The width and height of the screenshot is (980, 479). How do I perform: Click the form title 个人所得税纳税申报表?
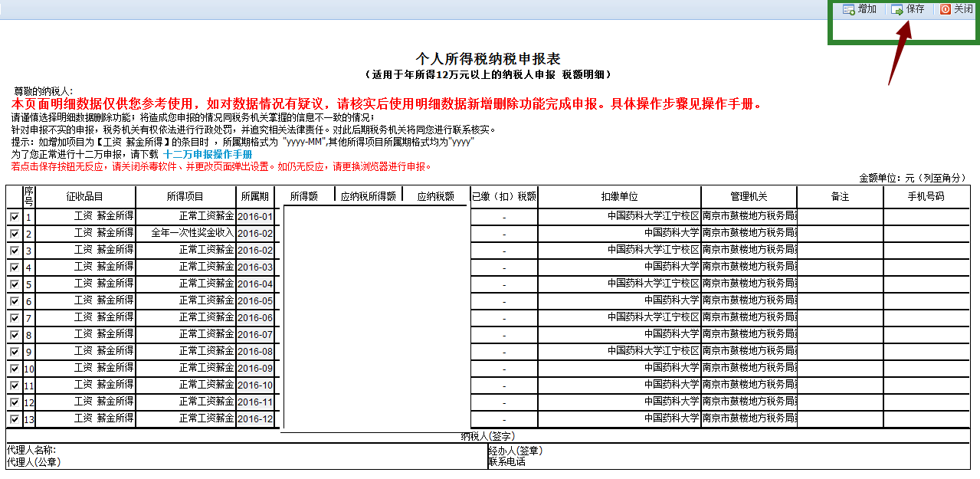(488, 59)
